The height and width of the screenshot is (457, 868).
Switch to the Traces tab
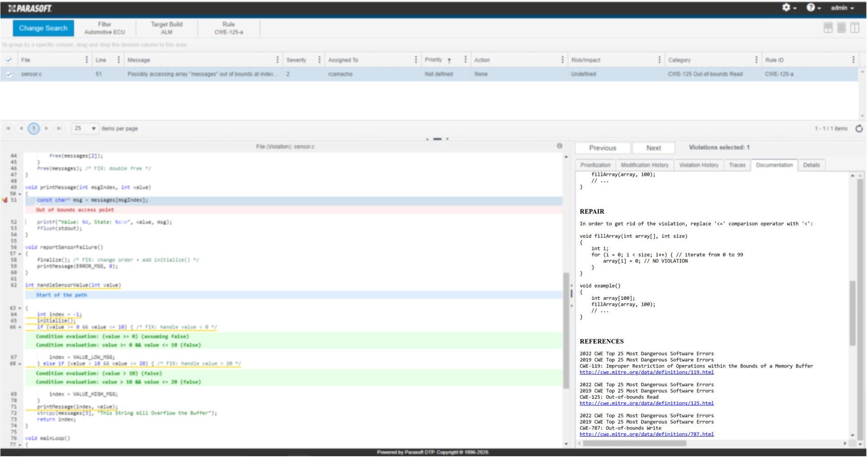(737, 165)
